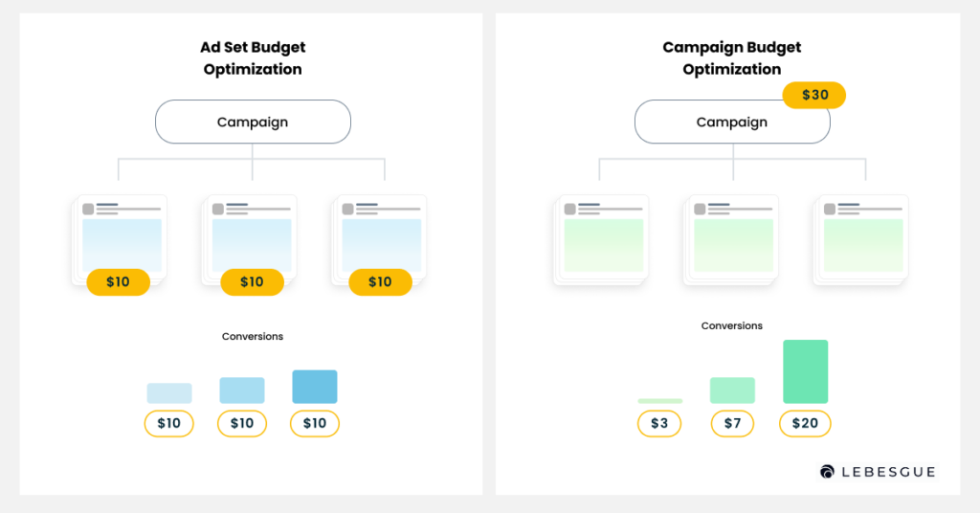This screenshot has width=980, height=513.
Task: Select the $30 campaign budget badge
Action: pos(814,95)
